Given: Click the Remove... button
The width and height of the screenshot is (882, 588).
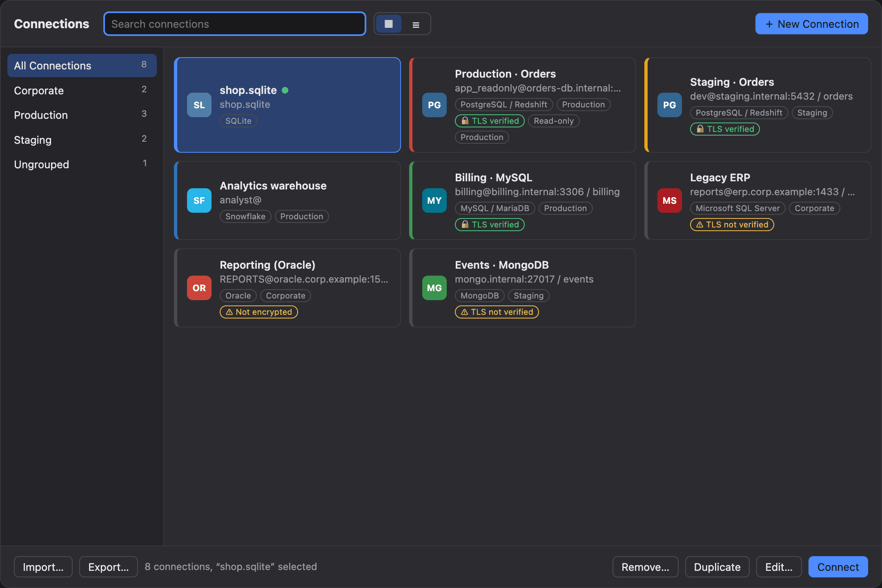Looking at the screenshot, I should click(645, 567).
